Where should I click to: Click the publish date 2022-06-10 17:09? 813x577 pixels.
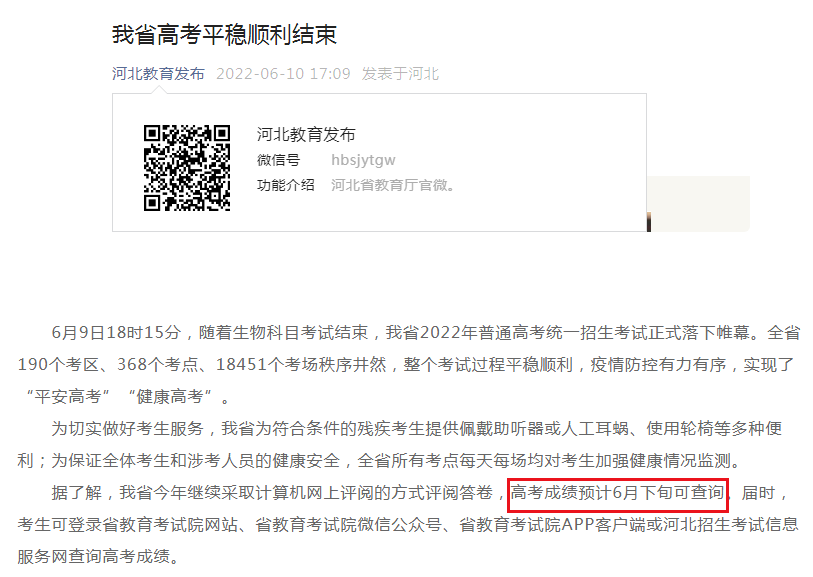(x=283, y=74)
